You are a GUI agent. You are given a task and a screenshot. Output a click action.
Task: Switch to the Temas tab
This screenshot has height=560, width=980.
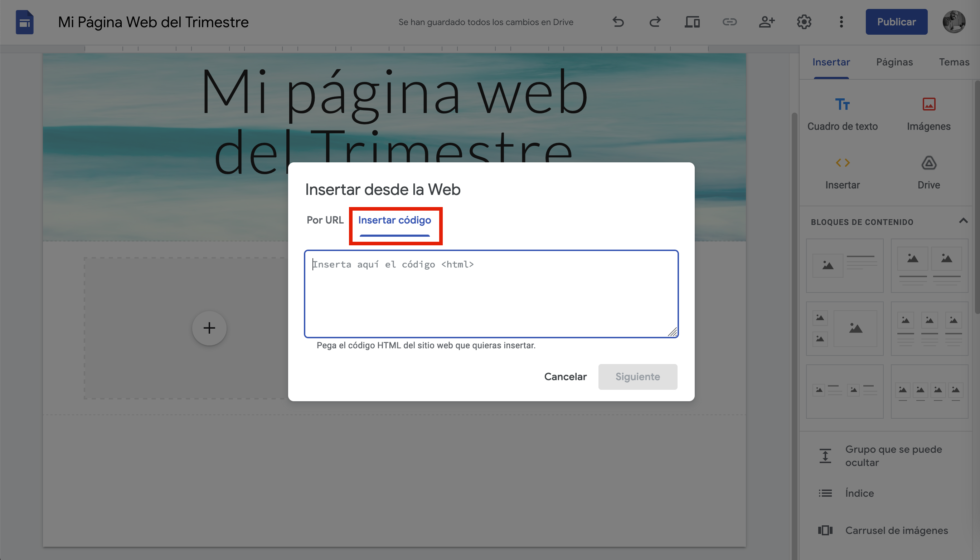pyautogui.click(x=954, y=62)
